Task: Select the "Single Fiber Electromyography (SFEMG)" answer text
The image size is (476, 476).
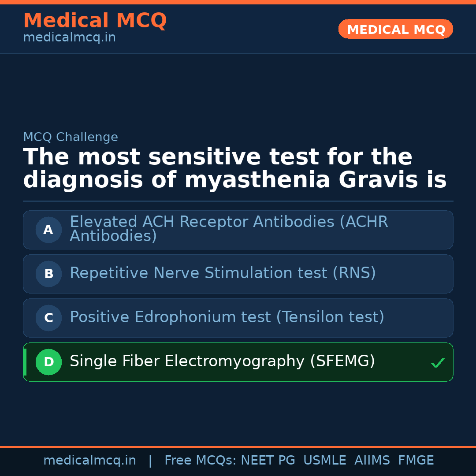Action: [222, 361]
